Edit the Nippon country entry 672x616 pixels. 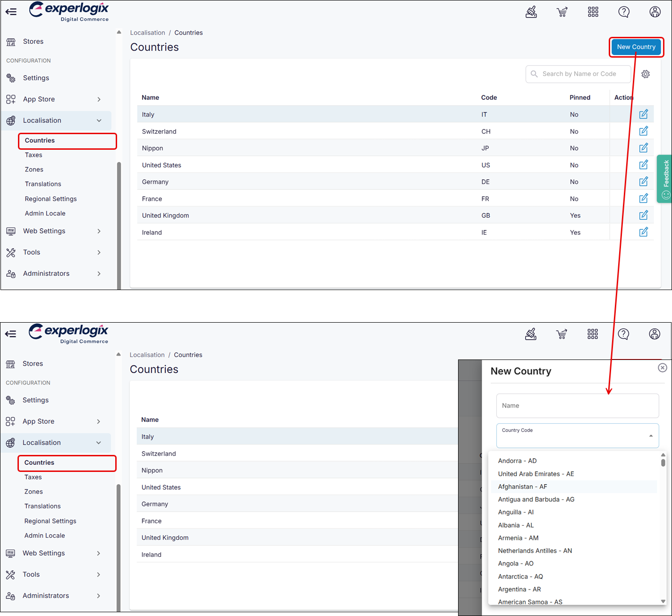point(643,148)
